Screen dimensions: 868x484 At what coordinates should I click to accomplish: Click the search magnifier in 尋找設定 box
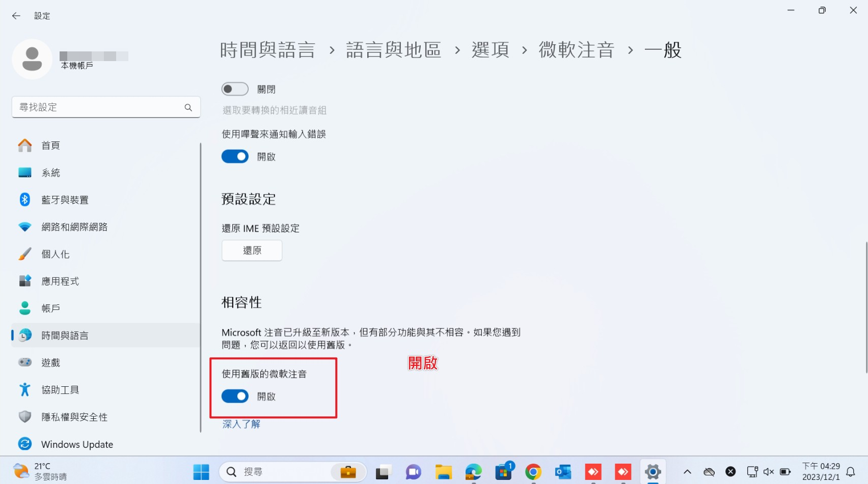click(x=188, y=107)
